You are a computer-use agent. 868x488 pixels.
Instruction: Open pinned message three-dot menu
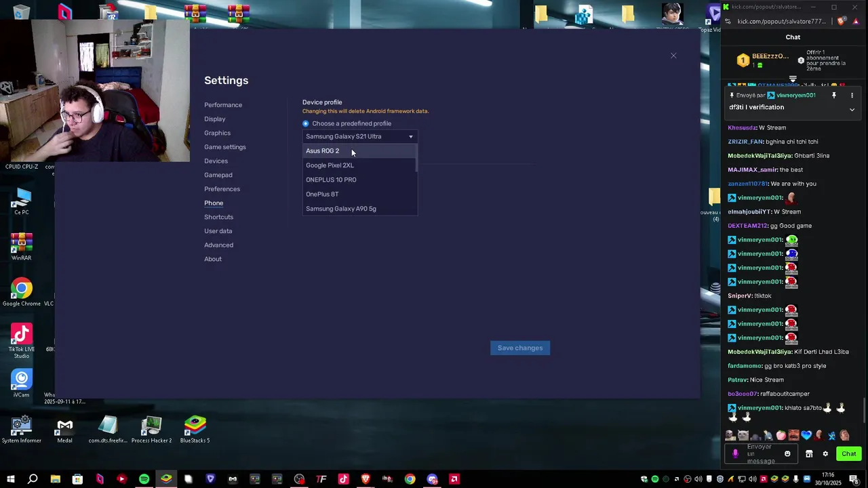[852, 96]
